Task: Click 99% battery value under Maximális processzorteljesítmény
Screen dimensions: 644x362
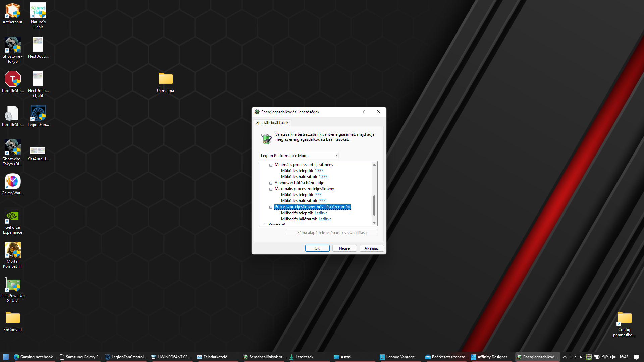Action: click(318, 195)
